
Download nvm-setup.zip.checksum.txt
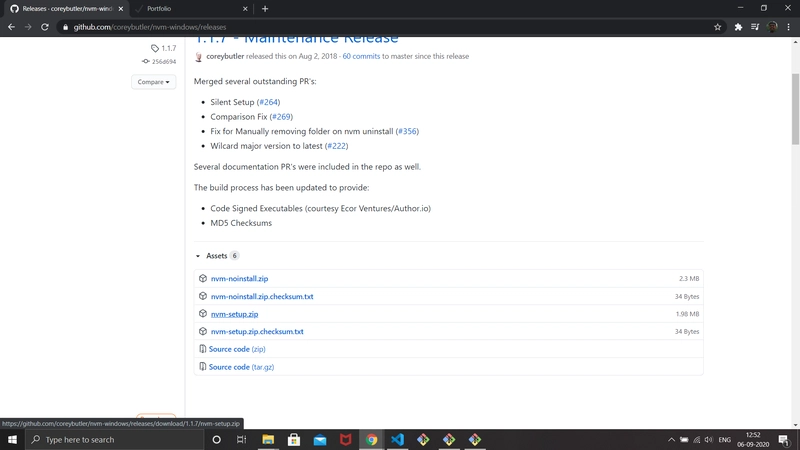coord(257,332)
